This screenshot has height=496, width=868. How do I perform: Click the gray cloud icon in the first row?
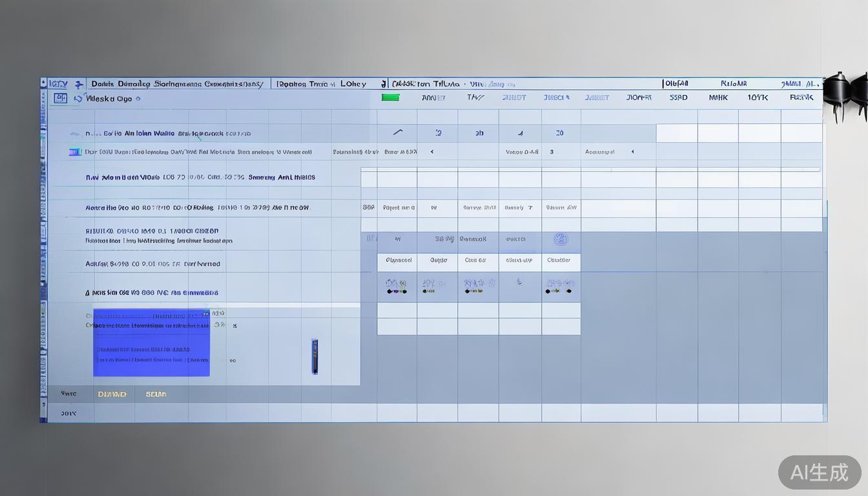coord(76,133)
